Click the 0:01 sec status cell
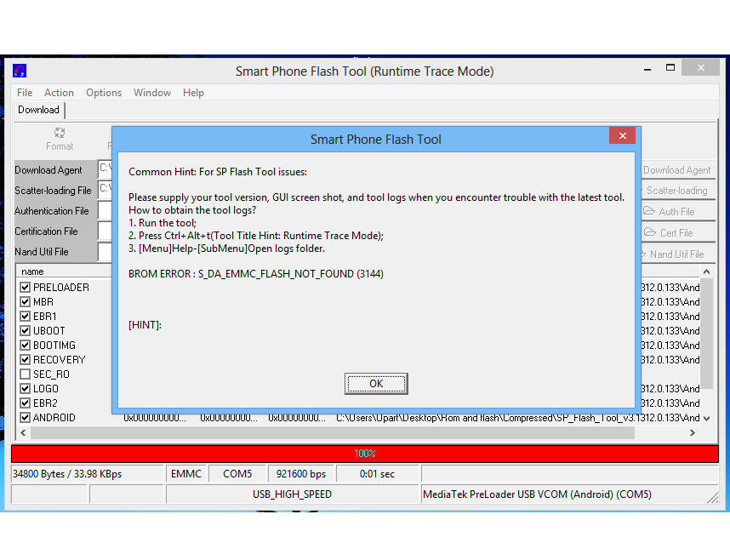Screen dimensions: 730x560 coord(377,474)
